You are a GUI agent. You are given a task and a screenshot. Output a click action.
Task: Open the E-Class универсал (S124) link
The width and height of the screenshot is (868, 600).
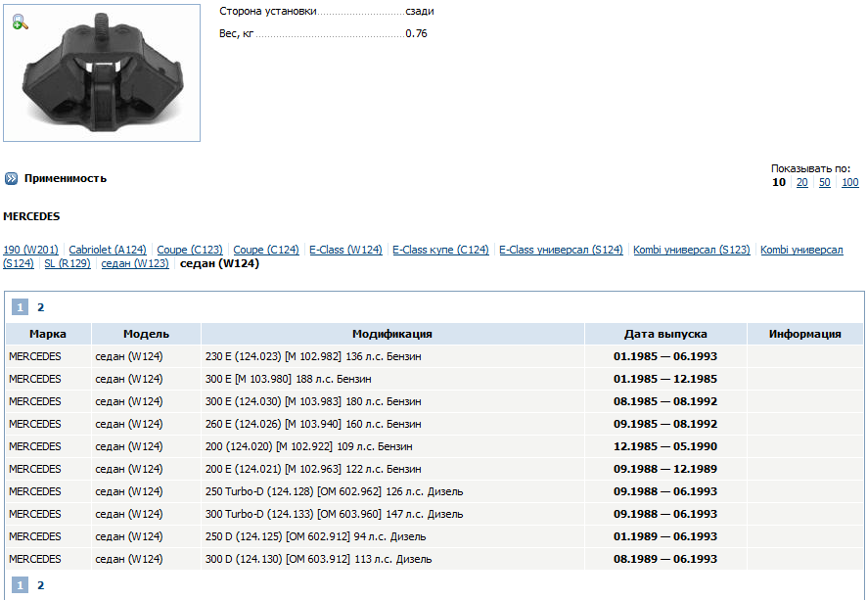click(x=561, y=250)
